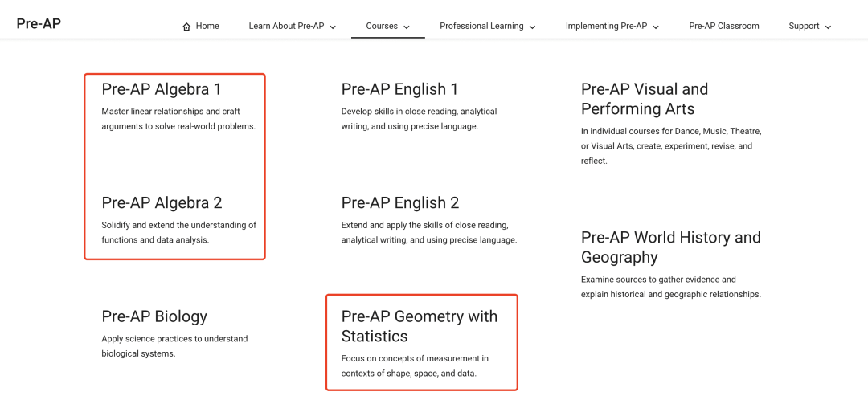Click the Home house icon

(186, 27)
